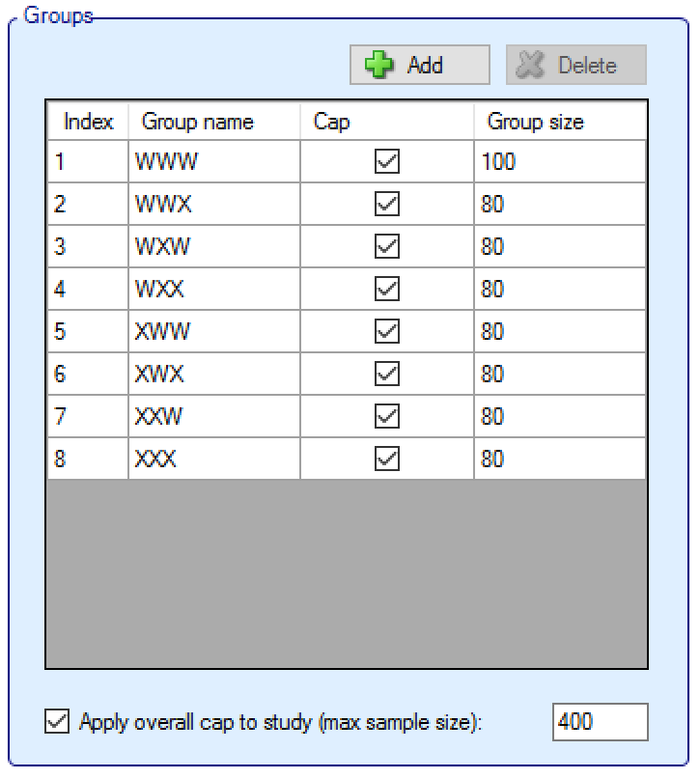The height and width of the screenshot is (779, 700).
Task: Toggle the Cap checkbox in row 3
Action: click(x=386, y=247)
